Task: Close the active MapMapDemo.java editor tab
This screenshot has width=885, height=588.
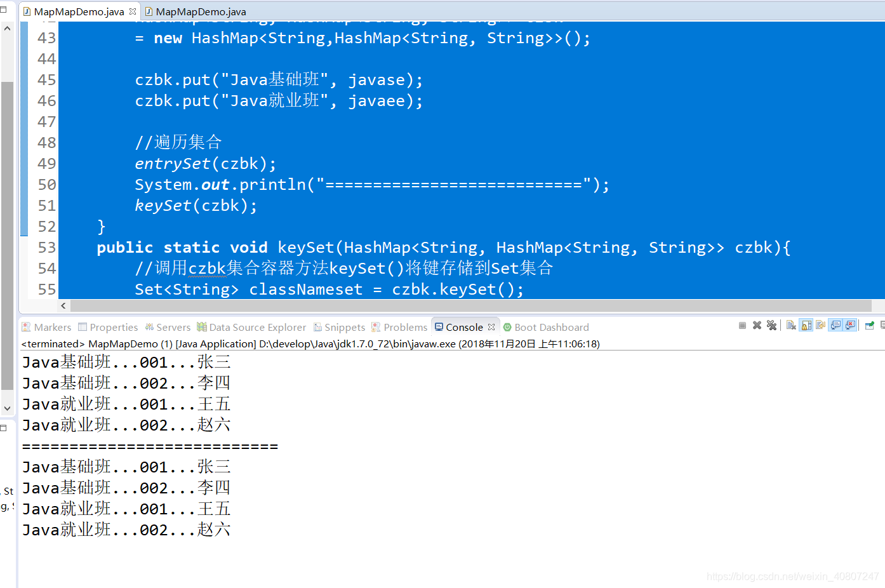Action: pyautogui.click(x=133, y=11)
